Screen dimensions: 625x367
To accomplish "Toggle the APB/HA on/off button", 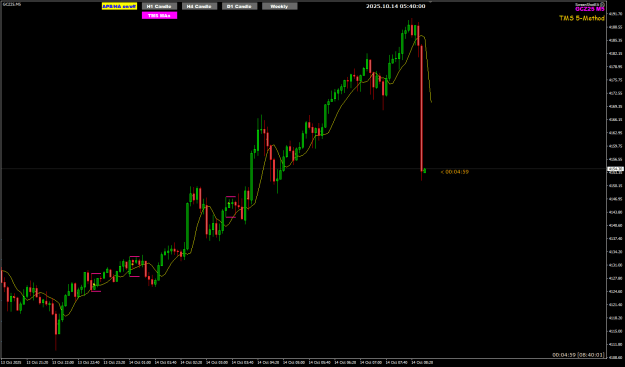I will click(x=119, y=6).
